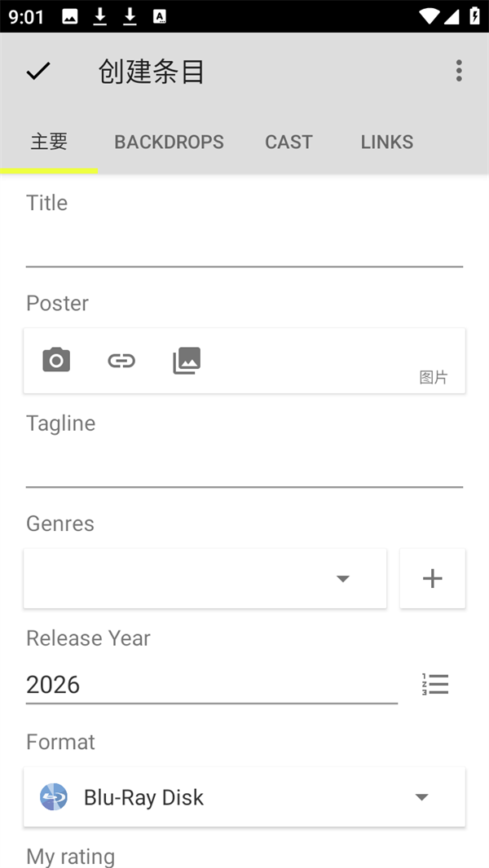489x868 pixels.
Task: Open the release year number list
Action: (435, 684)
